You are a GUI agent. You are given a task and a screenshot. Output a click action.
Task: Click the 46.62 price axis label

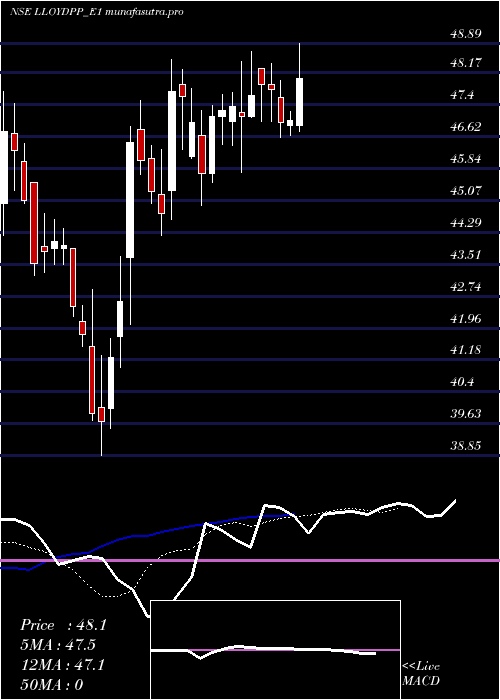coord(466,127)
